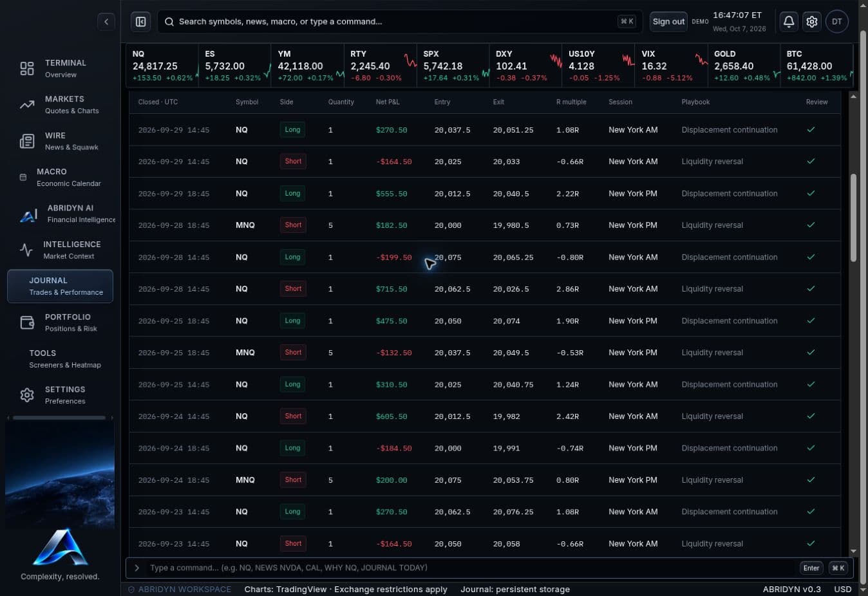868x596 pixels.
Task: Click the Enter button in command bar
Action: click(811, 568)
